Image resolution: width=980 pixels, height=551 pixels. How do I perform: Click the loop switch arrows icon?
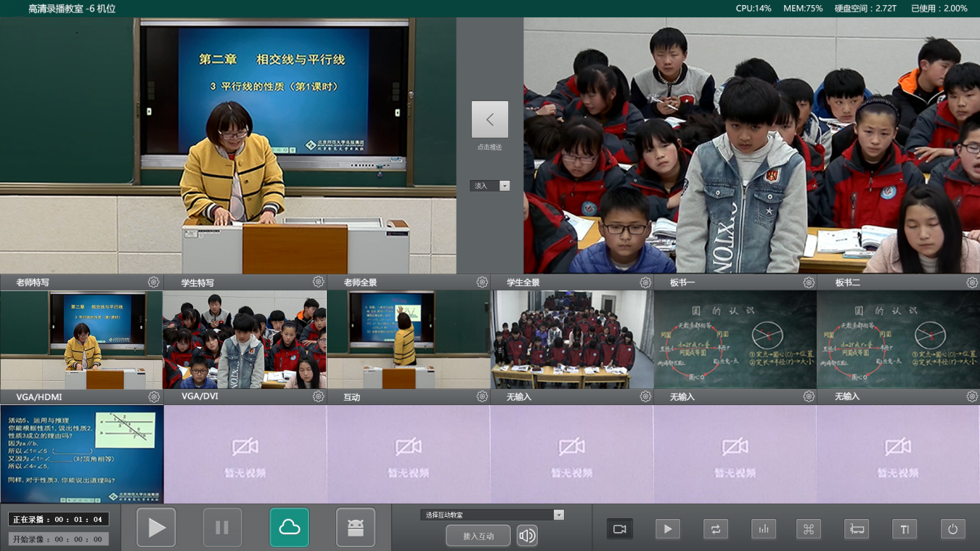pos(715,529)
